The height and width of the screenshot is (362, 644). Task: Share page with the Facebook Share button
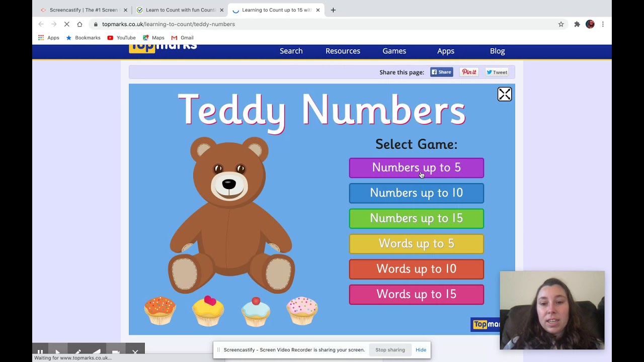click(x=442, y=72)
